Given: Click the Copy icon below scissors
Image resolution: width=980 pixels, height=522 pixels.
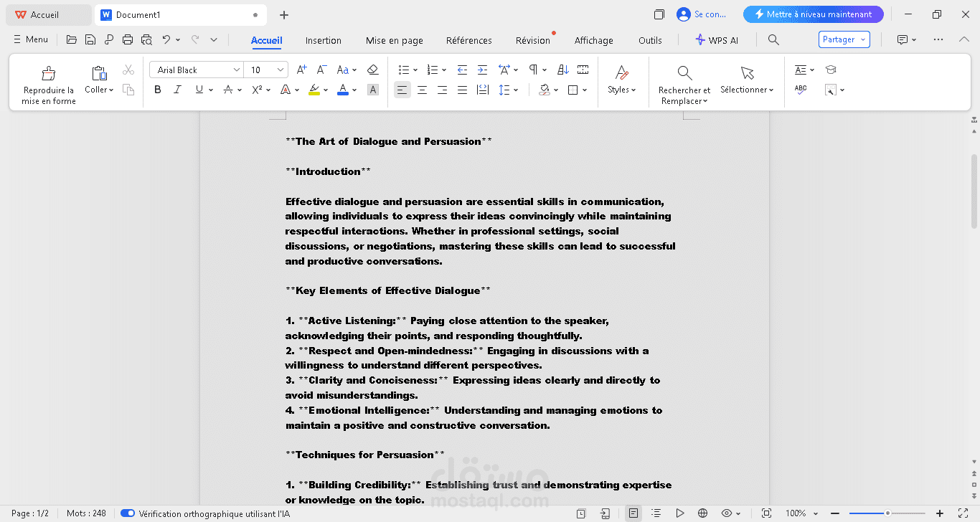Looking at the screenshot, I should click(128, 90).
